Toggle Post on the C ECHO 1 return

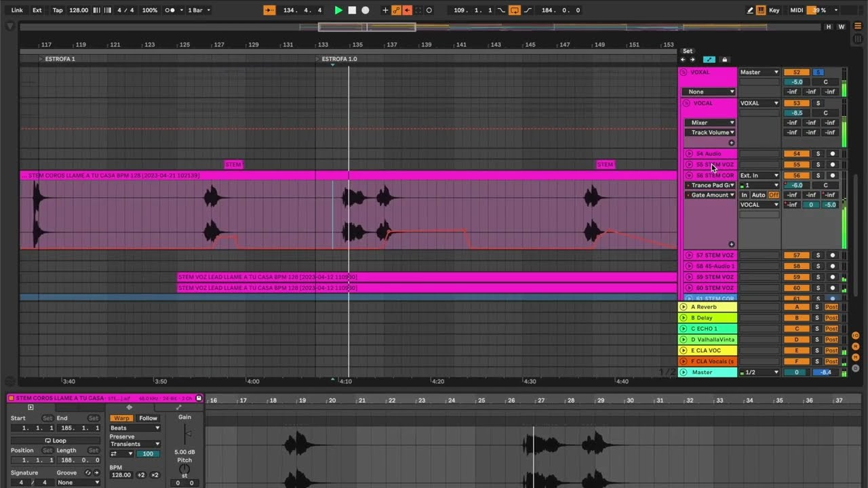pyautogui.click(x=831, y=329)
